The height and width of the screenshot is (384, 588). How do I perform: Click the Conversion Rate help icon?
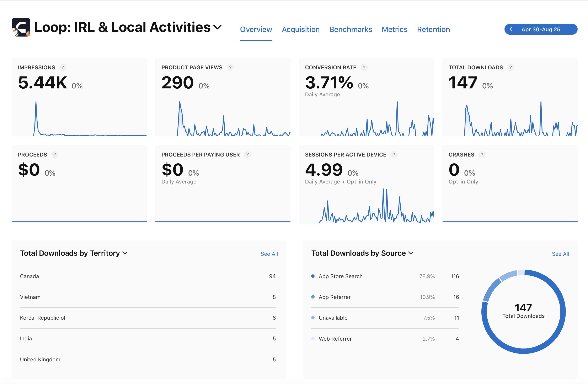[364, 67]
